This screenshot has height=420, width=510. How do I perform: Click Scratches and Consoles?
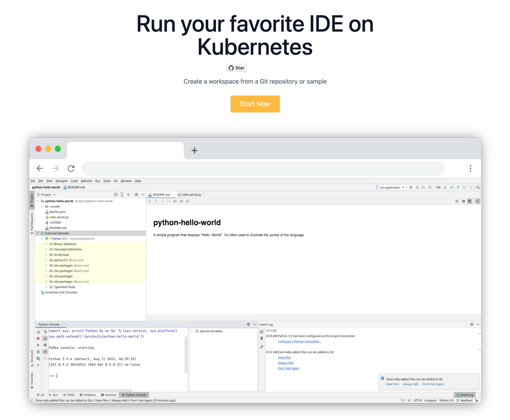59,292
